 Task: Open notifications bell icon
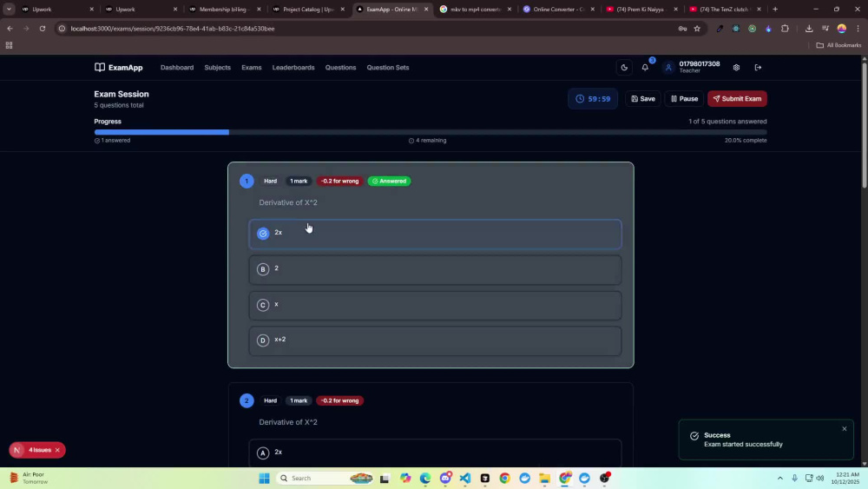[x=645, y=68]
